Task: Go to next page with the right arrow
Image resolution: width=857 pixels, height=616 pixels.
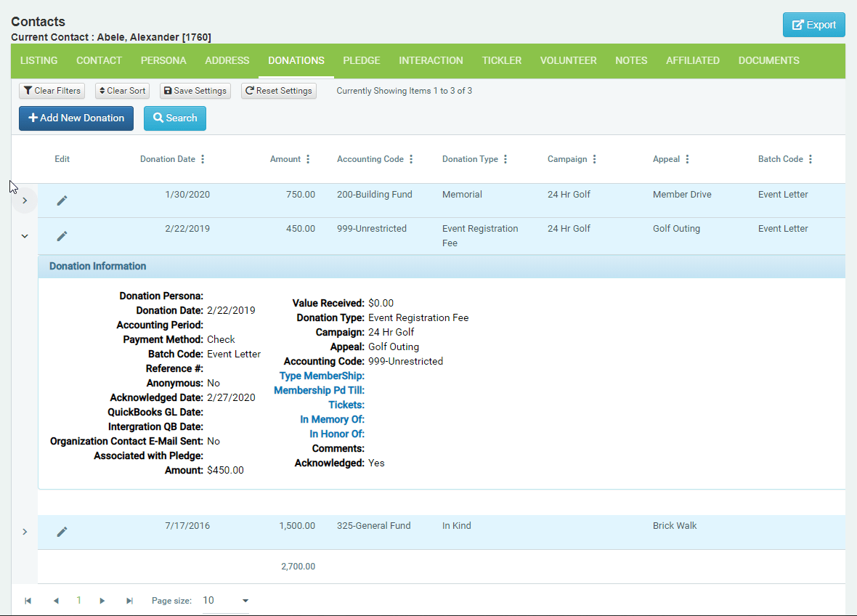Action: click(x=102, y=600)
